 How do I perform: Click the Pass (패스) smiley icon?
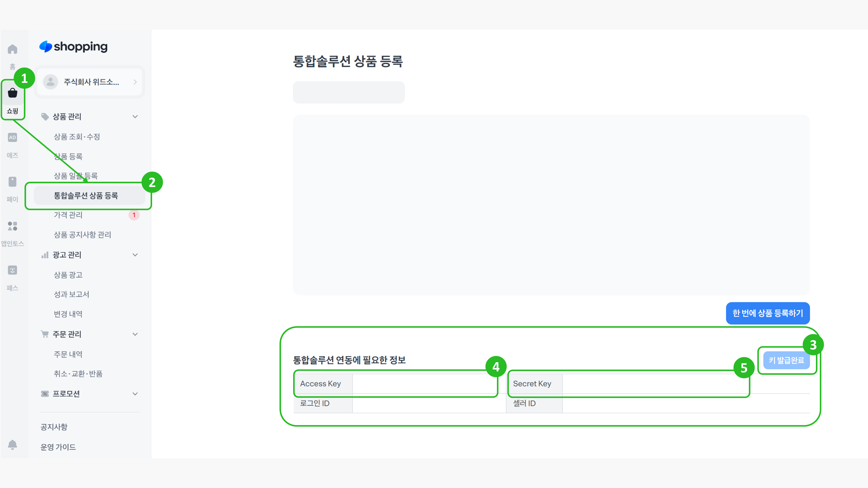click(12, 270)
